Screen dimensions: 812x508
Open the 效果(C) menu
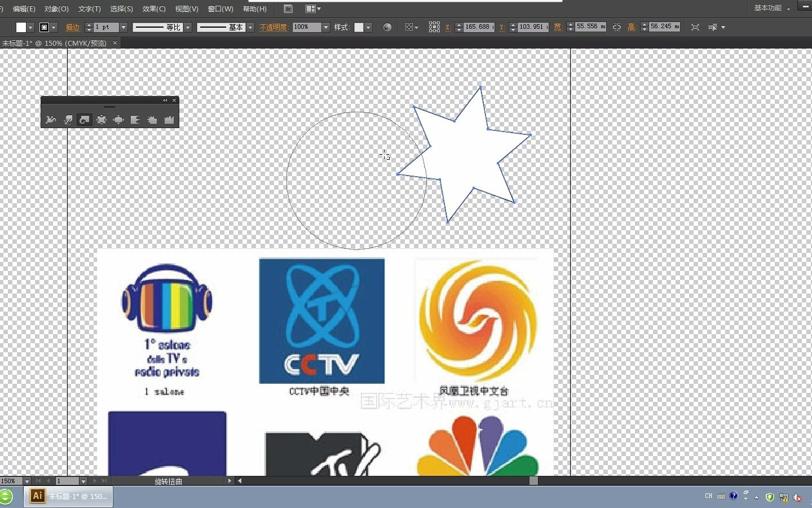coord(154,9)
